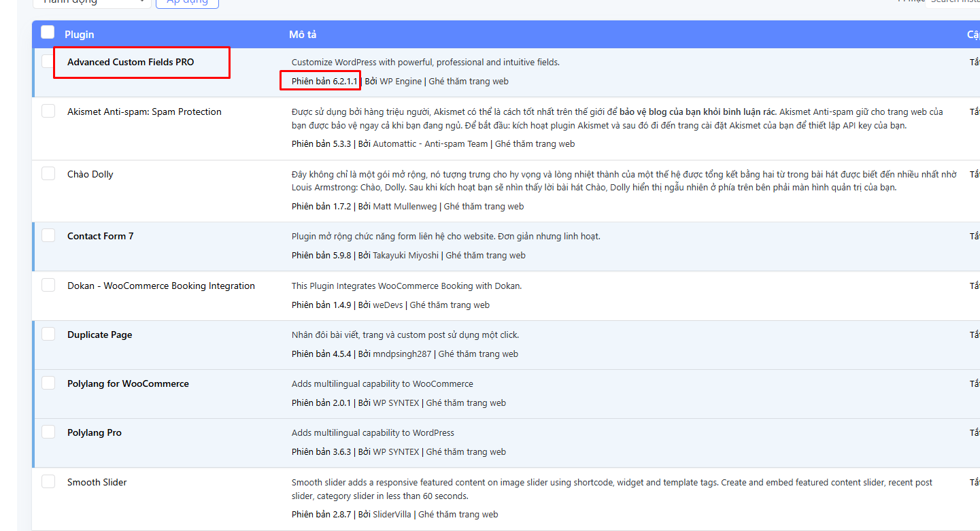The height and width of the screenshot is (531, 980).
Task: Tick the Chào Dolly plugin checkbox
Action: [x=48, y=173]
